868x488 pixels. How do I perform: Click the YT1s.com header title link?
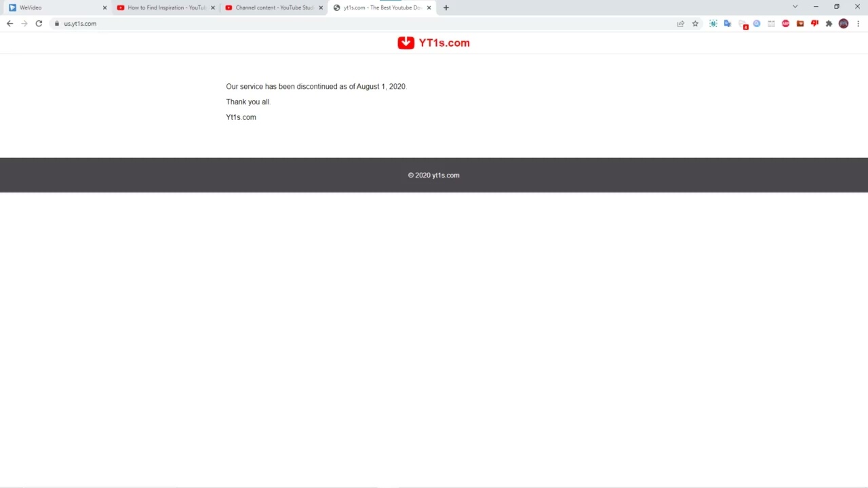click(444, 43)
